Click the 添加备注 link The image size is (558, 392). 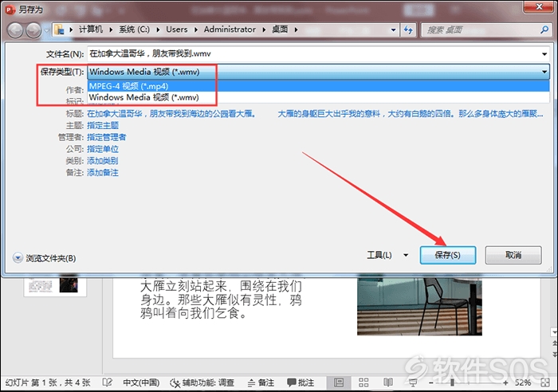point(103,173)
